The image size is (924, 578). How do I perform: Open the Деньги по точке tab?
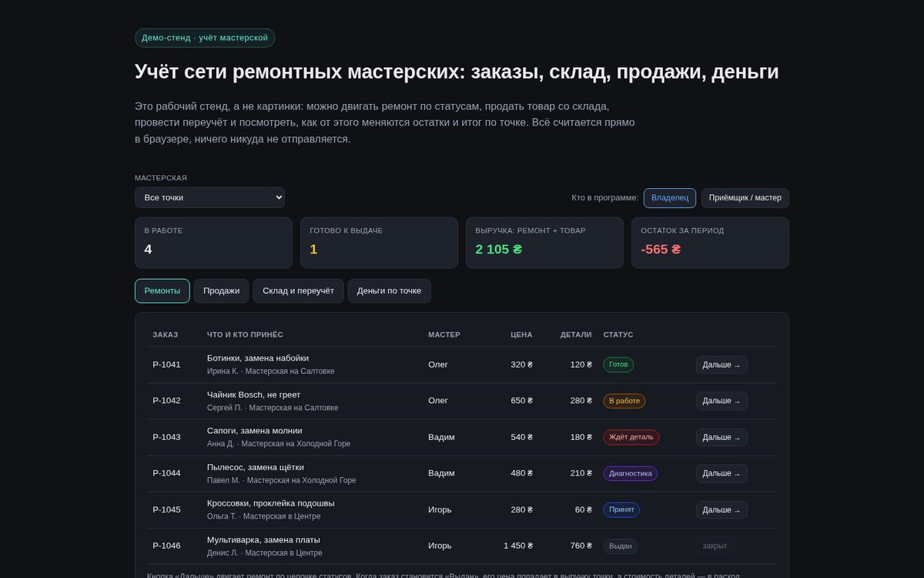point(389,291)
